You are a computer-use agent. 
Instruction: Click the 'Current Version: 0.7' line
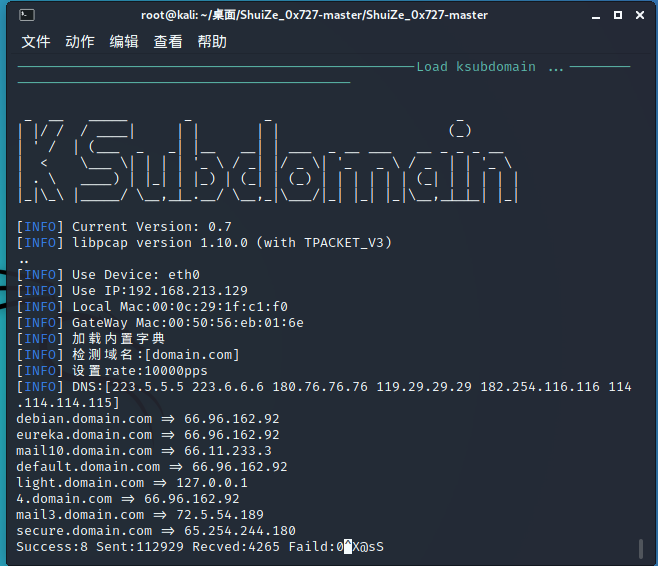(x=124, y=227)
